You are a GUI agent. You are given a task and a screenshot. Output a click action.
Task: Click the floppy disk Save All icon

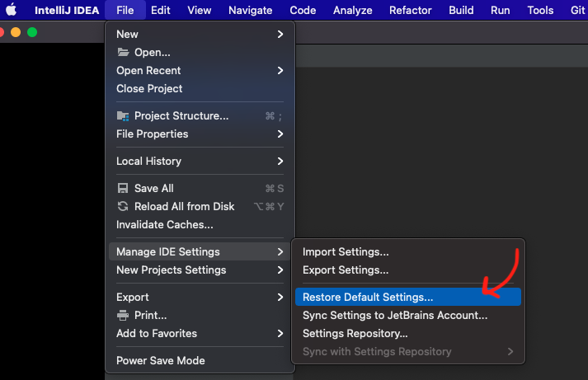click(x=123, y=188)
